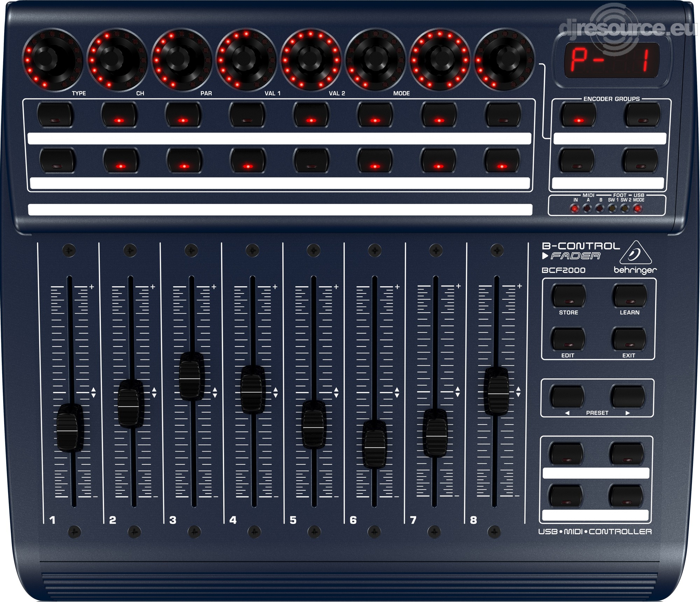Click the USB MODE indicator LED
The image size is (700, 602).
638,209
